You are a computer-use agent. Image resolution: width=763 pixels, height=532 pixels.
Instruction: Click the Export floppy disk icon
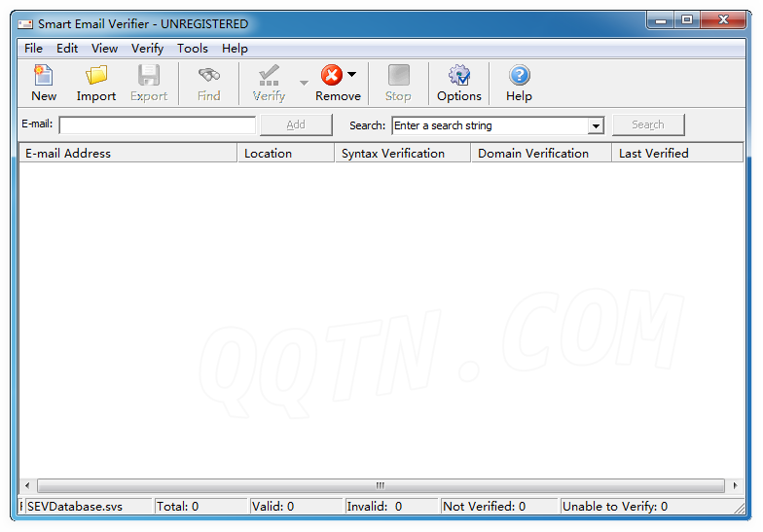[149, 76]
